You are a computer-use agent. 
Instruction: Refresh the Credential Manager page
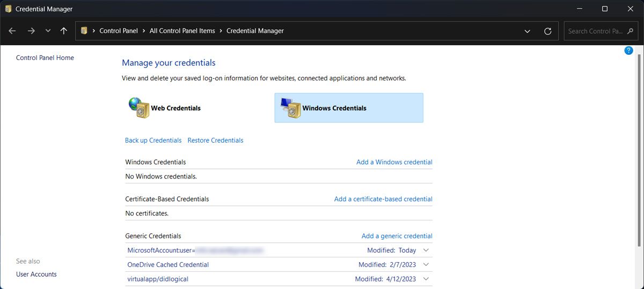click(x=547, y=31)
